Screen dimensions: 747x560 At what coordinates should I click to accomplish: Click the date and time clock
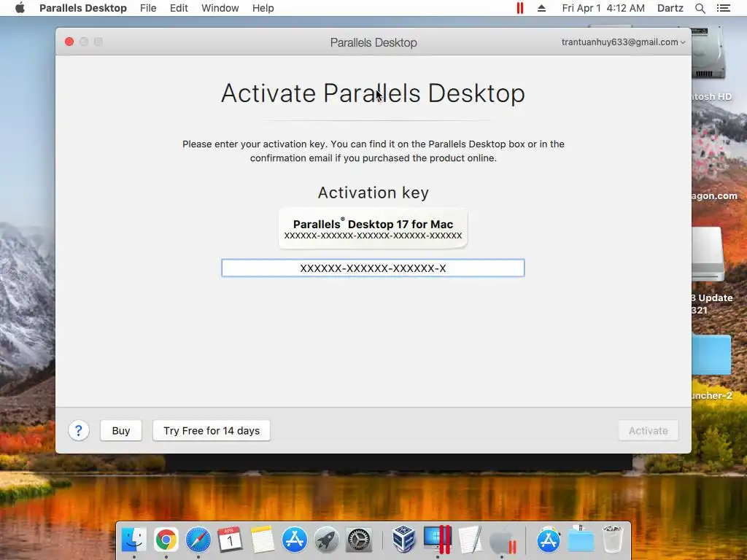click(x=603, y=8)
